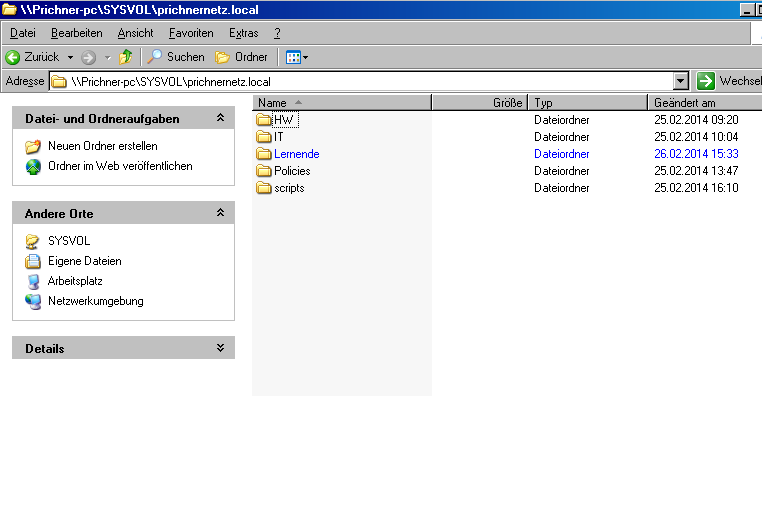
Task: Click the new folder icon in tasks
Action: click(x=33, y=146)
